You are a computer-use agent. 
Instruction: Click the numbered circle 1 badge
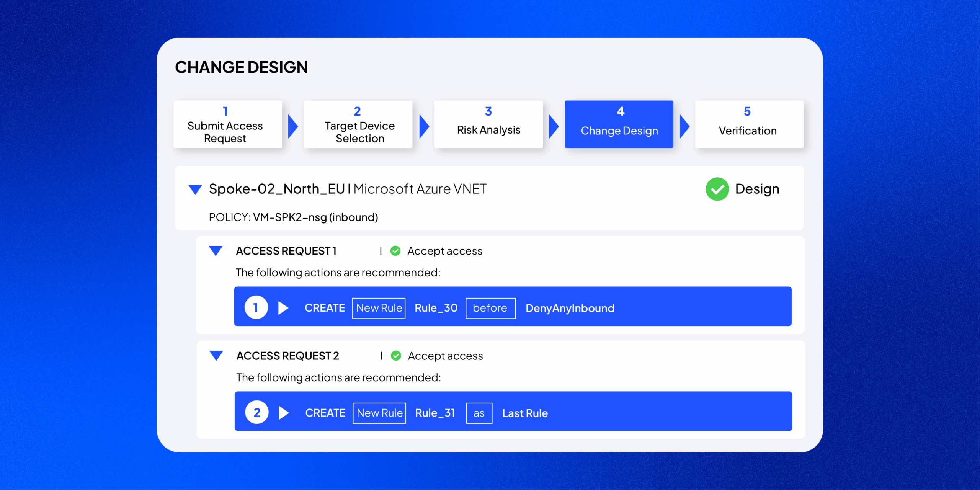tap(256, 307)
